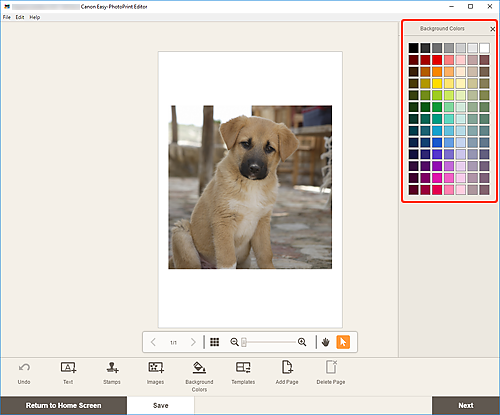Image resolution: width=500 pixels, height=415 pixels.
Task: Open the Edit menu
Action: [x=20, y=17]
